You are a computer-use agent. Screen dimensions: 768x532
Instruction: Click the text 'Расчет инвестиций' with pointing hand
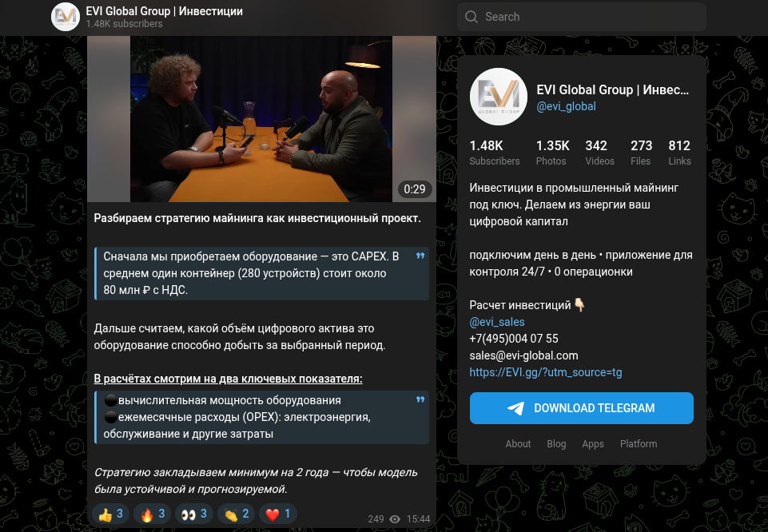click(x=527, y=305)
